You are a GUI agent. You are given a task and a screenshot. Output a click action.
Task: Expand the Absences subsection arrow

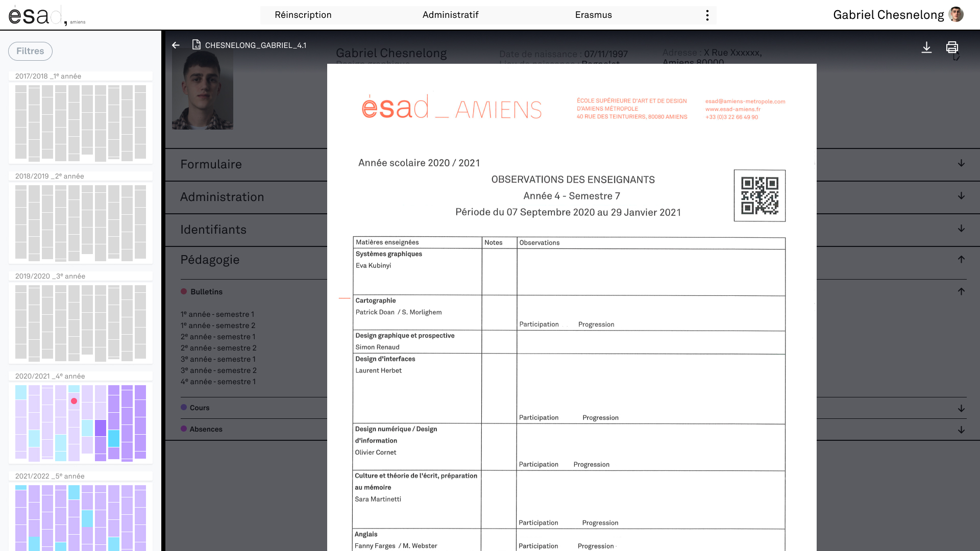tap(961, 430)
